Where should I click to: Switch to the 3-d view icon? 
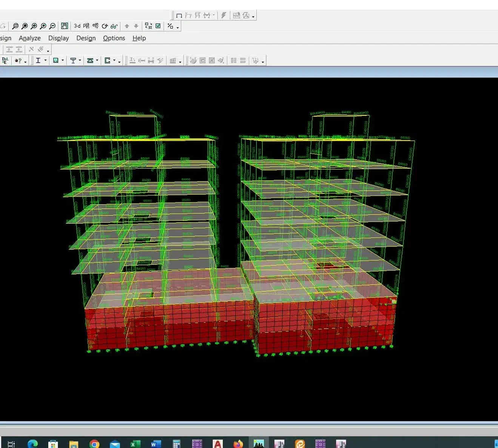click(x=77, y=26)
